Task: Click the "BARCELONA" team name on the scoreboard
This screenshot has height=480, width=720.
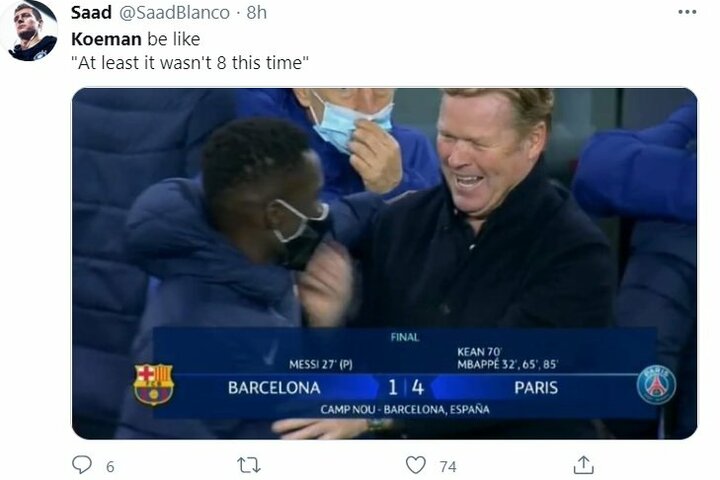Action: click(x=274, y=387)
